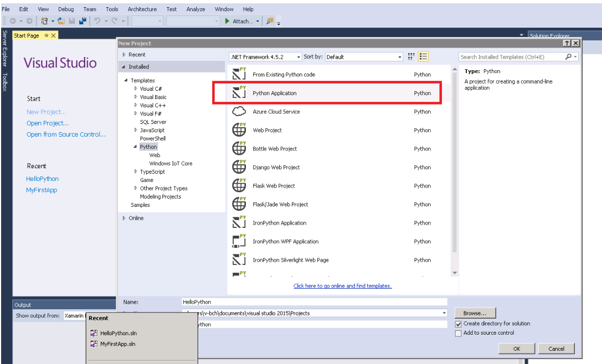Click the scrollbar up arrow in template list
Screen dimensions: 602x364
[x=455, y=69]
